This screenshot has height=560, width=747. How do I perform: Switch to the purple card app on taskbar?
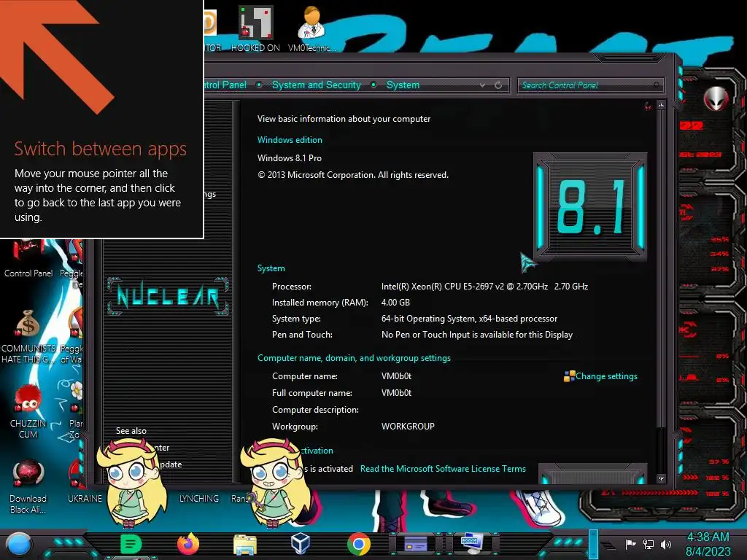pyautogui.click(x=415, y=544)
